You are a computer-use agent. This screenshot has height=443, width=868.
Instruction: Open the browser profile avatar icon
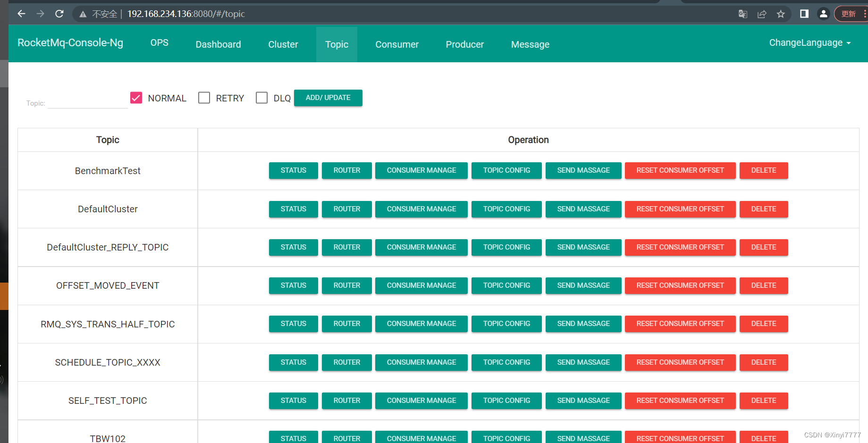pos(824,14)
